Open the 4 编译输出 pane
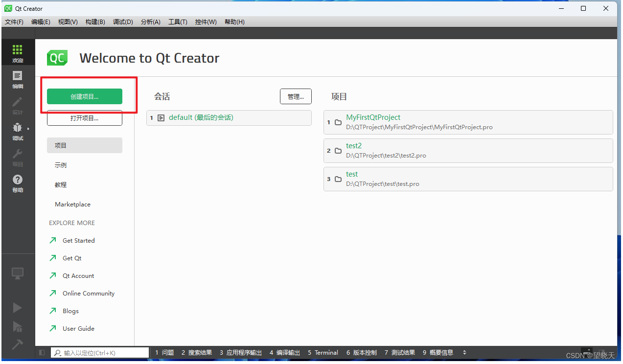This screenshot has height=364, width=623. pyautogui.click(x=285, y=353)
